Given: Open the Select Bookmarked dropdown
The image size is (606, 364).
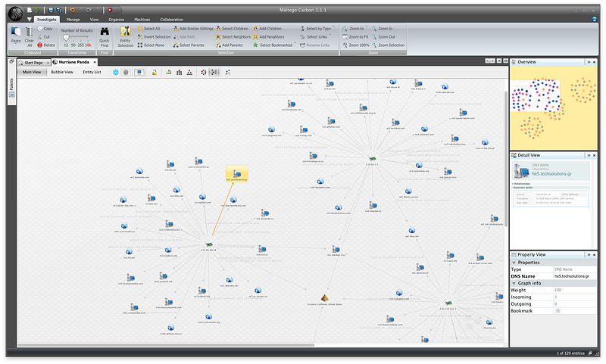Looking at the screenshot, I should pos(274,45).
